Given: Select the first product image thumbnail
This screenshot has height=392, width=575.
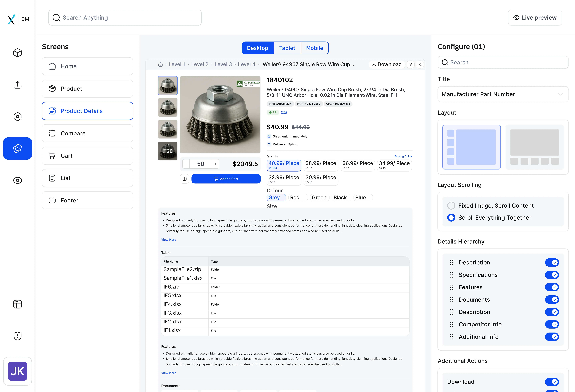Looking at the screenshot, I should click(168, 86).
